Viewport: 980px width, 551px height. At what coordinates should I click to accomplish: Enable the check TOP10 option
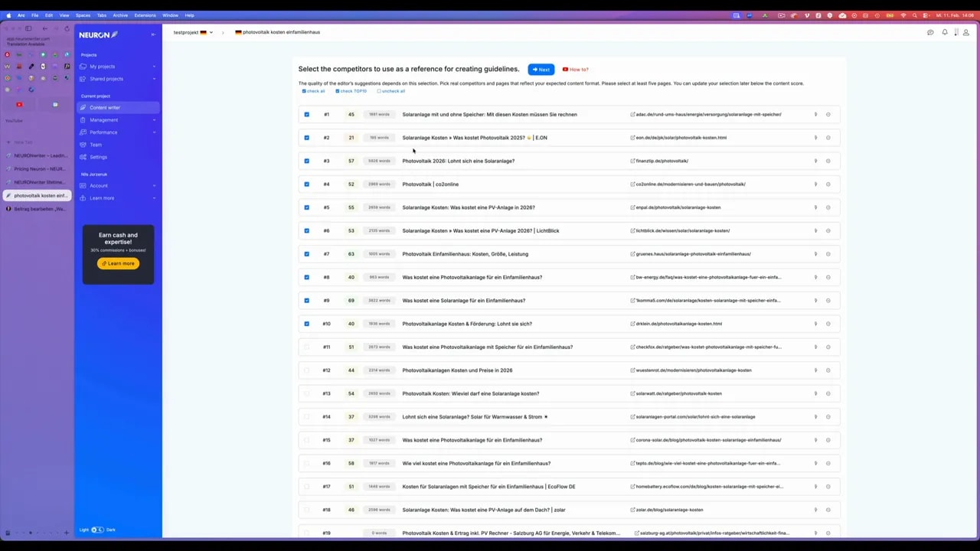click(351, 91)
